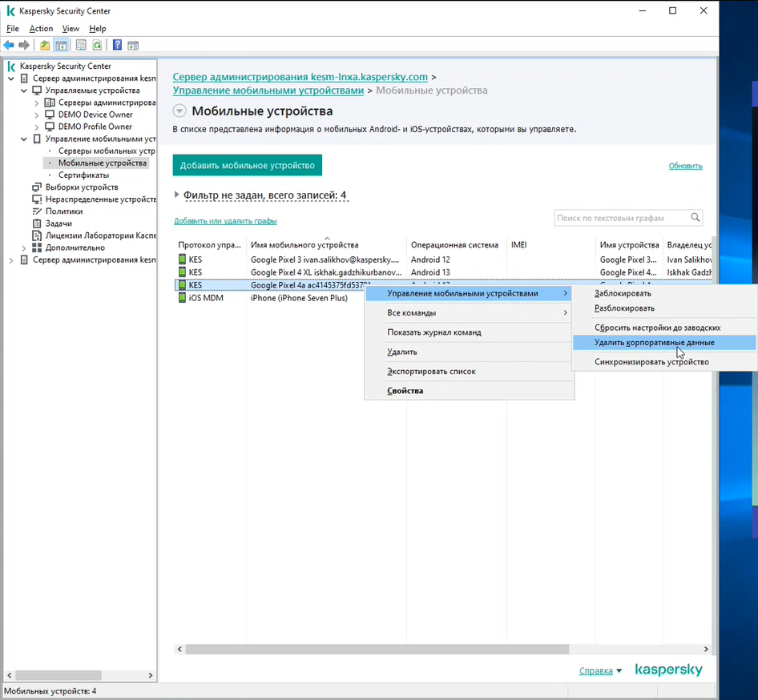
Task: Open the File menu
Action: [x=13, y=29]
